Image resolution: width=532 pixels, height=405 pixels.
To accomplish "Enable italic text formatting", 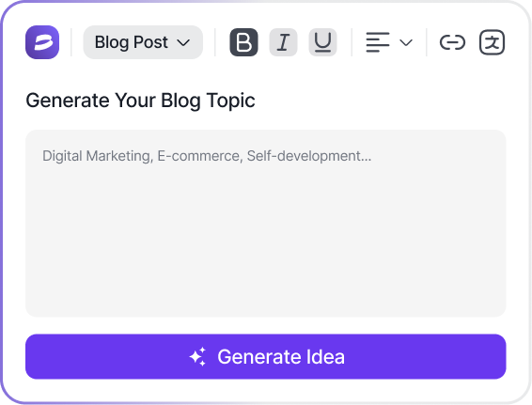I will [x=283, y=42].
